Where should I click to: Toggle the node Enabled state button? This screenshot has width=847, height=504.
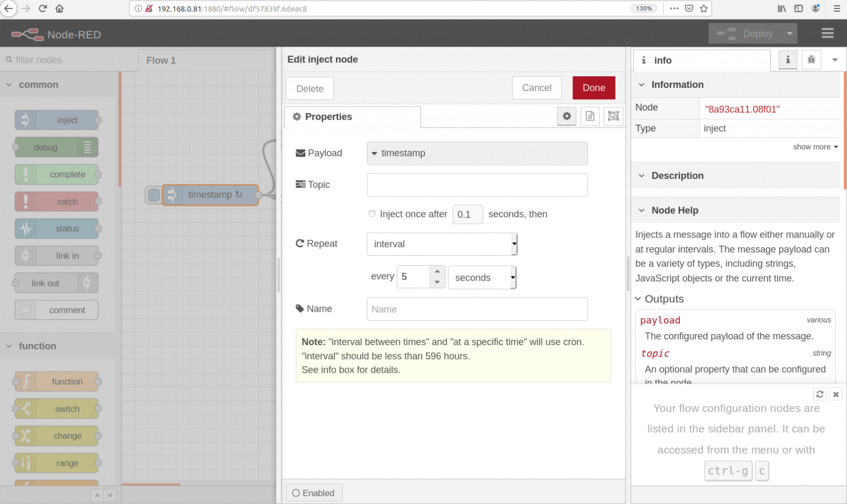(x=314, y=493)
